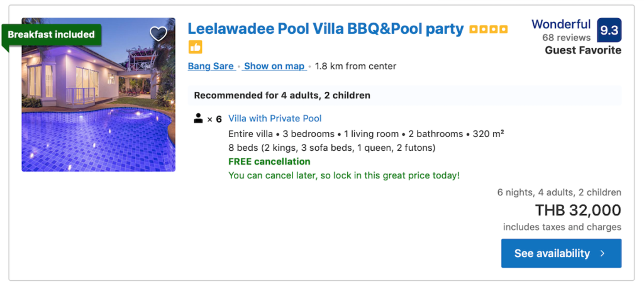Image resolution: width=644 pixels, height=291 pixels.
Task: Click Recommended for 4 adults, 2 children banner
Action: click(x=404, y=96)
